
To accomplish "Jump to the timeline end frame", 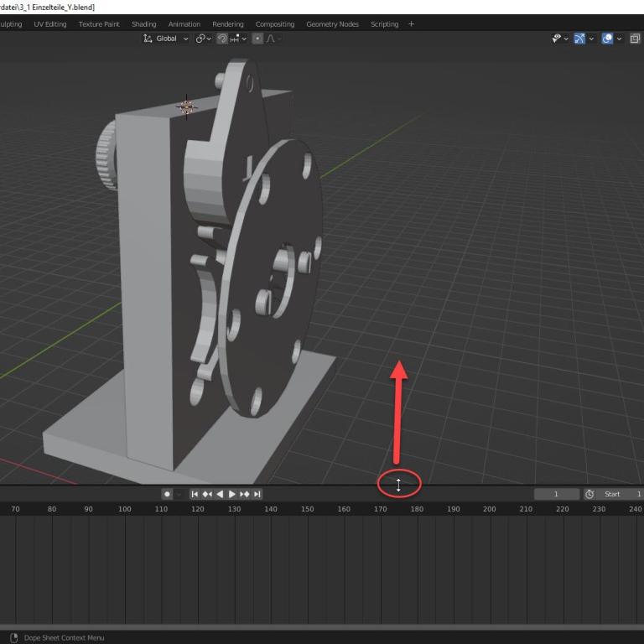I will (x=257, y=495).
